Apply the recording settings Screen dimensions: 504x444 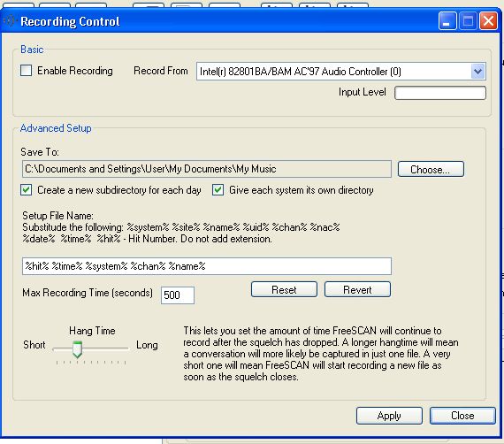pyautogui.click(x=389, y=416)
